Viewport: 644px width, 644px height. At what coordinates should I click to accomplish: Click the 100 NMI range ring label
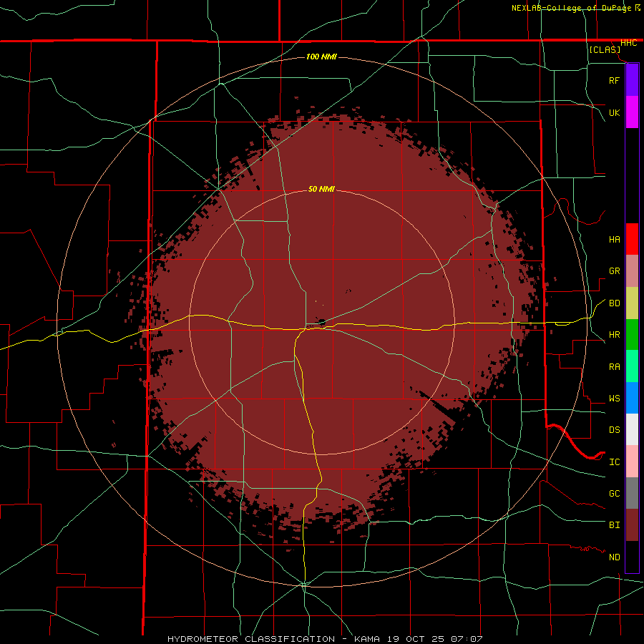[x=321, y=57]
